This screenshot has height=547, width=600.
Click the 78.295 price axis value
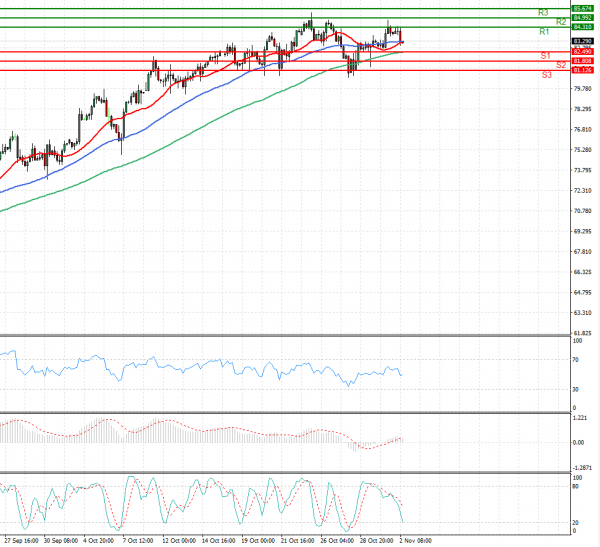click(x=582, y=109)
